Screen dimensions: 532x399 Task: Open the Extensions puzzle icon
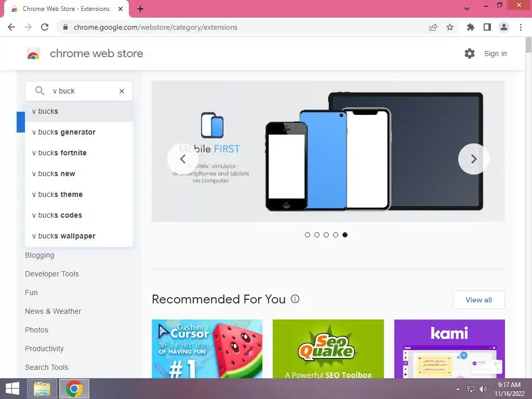471,27
